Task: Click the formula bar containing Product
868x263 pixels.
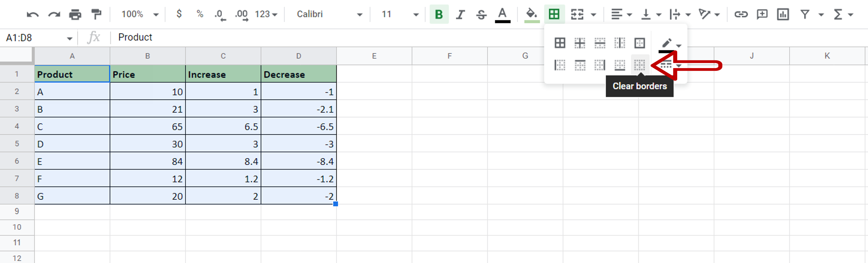Action: click(x=489, y=38)
